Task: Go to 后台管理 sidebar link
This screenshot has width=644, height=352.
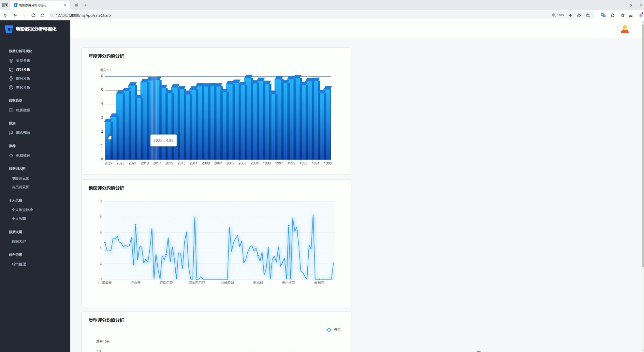Action: (x=19, y=264)
